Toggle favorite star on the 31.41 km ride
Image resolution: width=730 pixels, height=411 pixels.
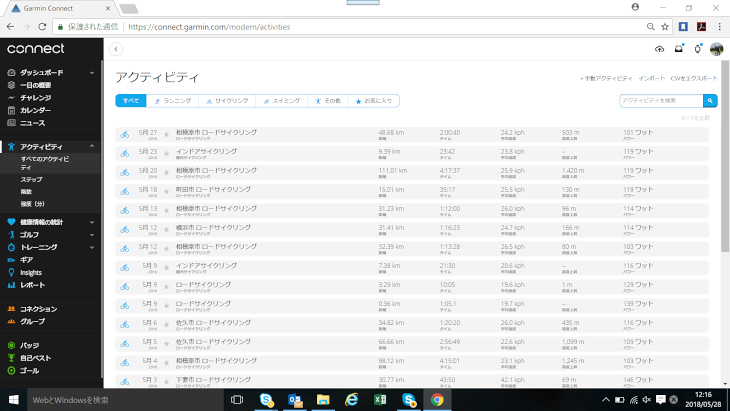tap(166, 230)
